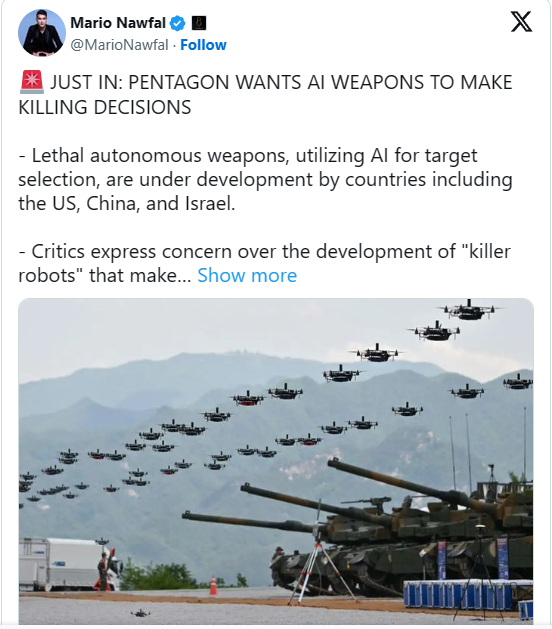Click the gold affiliate badge beside name
Viewport: 552px width, 629px height.
199,23
